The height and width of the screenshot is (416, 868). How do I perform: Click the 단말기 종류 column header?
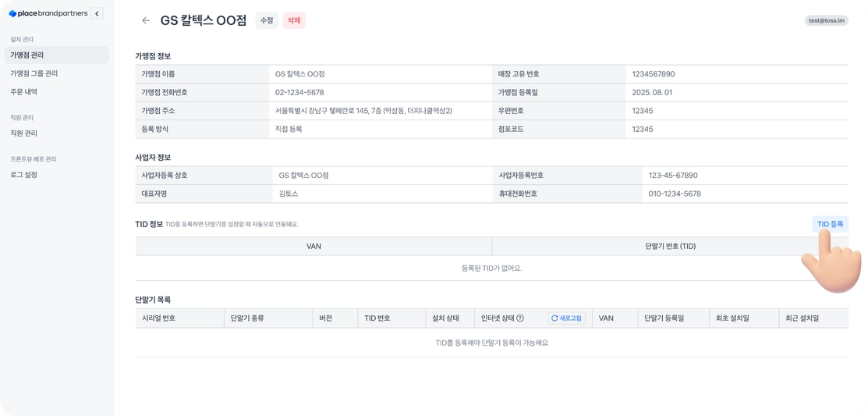coord(247,318)
